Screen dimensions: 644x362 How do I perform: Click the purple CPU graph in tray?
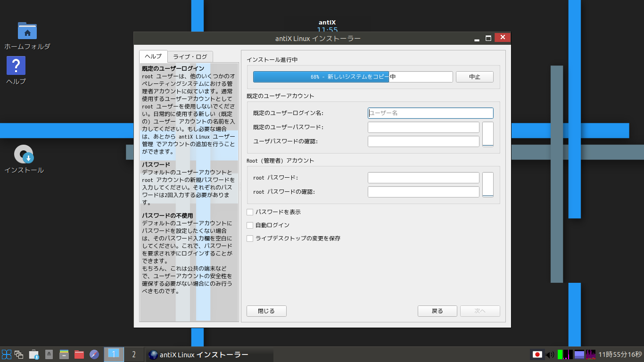tap(591, 354)
